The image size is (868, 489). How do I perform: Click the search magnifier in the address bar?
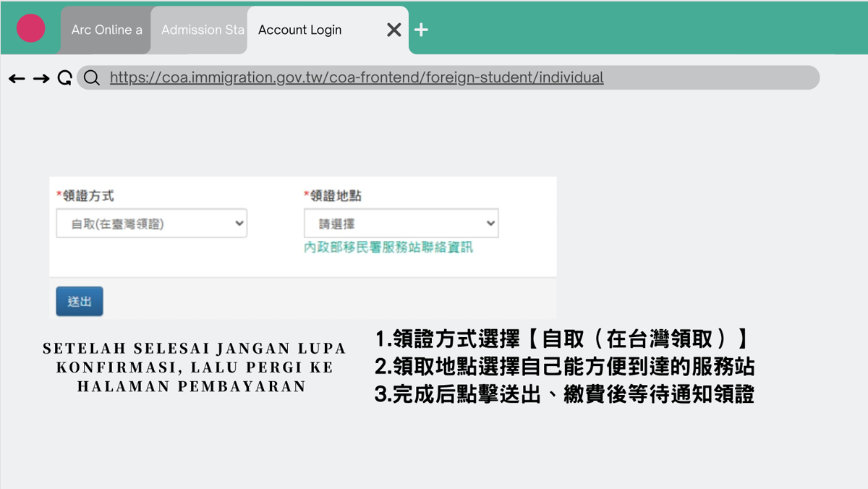coord(90,77)
